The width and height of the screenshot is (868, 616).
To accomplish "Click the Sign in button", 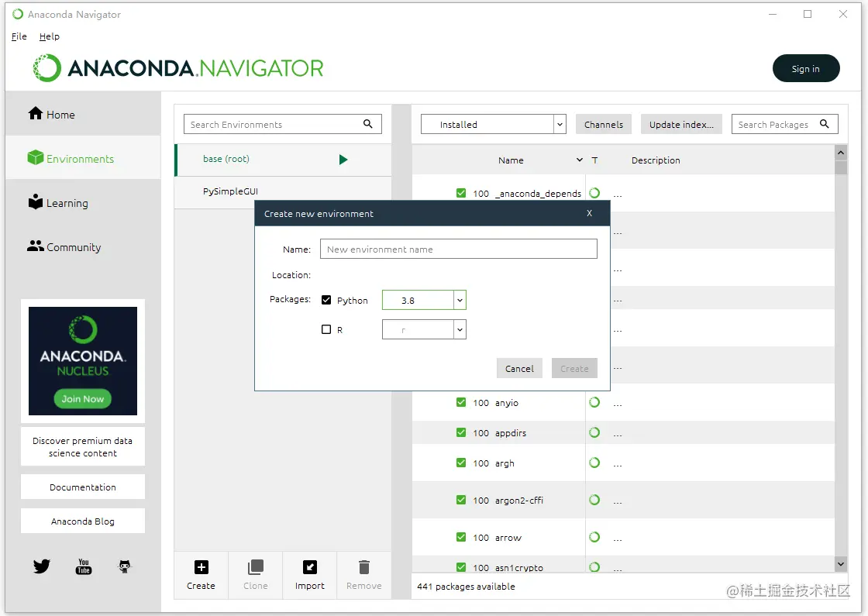I will point(806,69).
